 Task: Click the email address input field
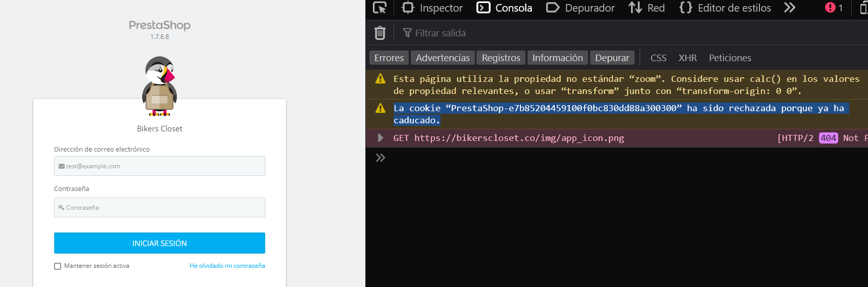point(160,166)
